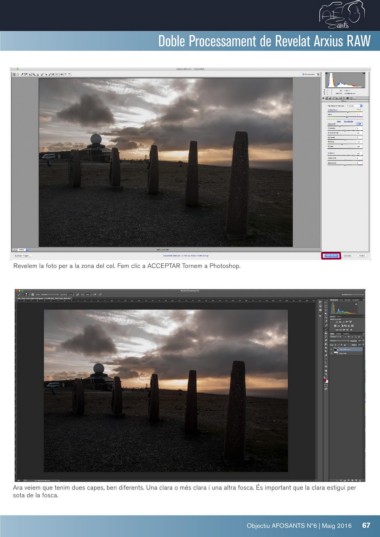Hide the selected top layer's eye icon
This screenshot has width=380, height=537.
[x=331, y=349]
